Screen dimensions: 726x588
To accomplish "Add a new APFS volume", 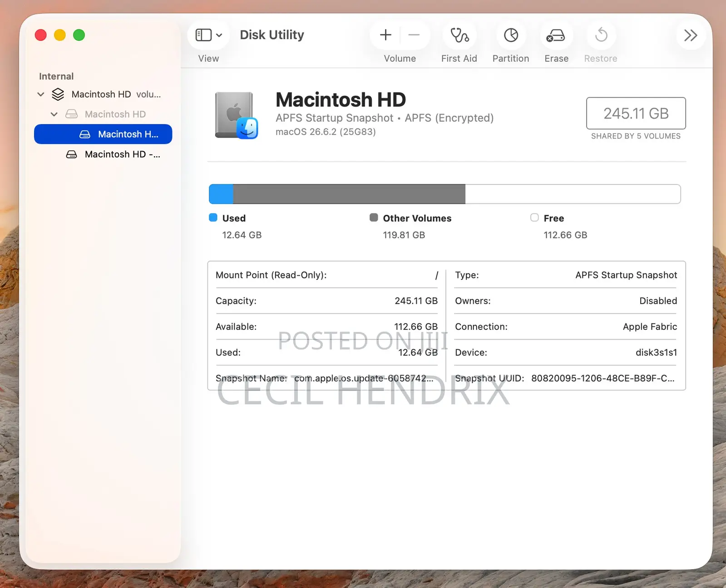I will 385,35.
